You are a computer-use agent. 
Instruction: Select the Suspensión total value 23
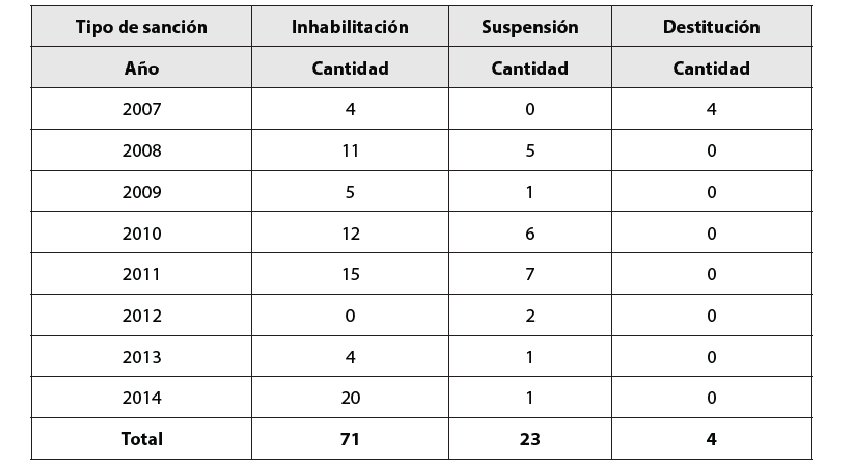530,439
